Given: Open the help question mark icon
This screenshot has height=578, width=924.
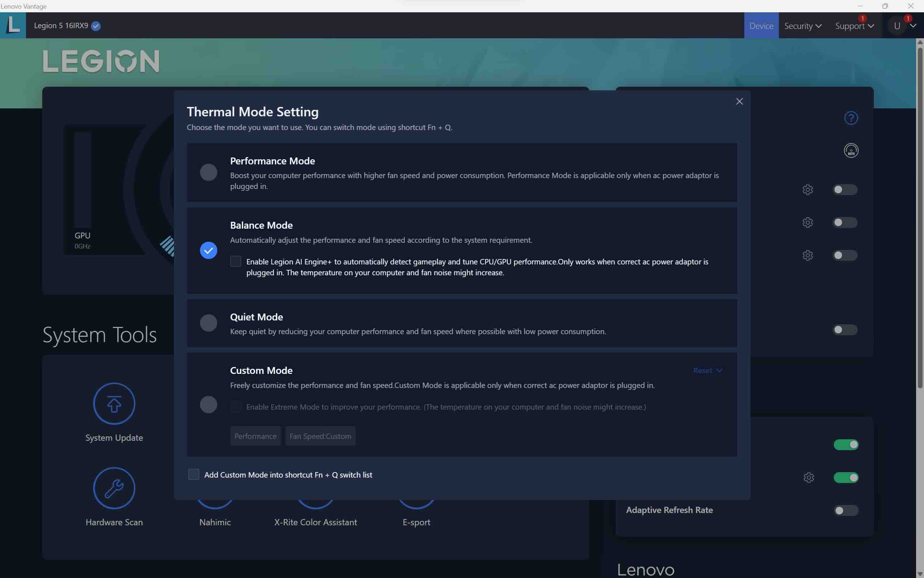Looking at the screenshot, I should pos(851,118).
